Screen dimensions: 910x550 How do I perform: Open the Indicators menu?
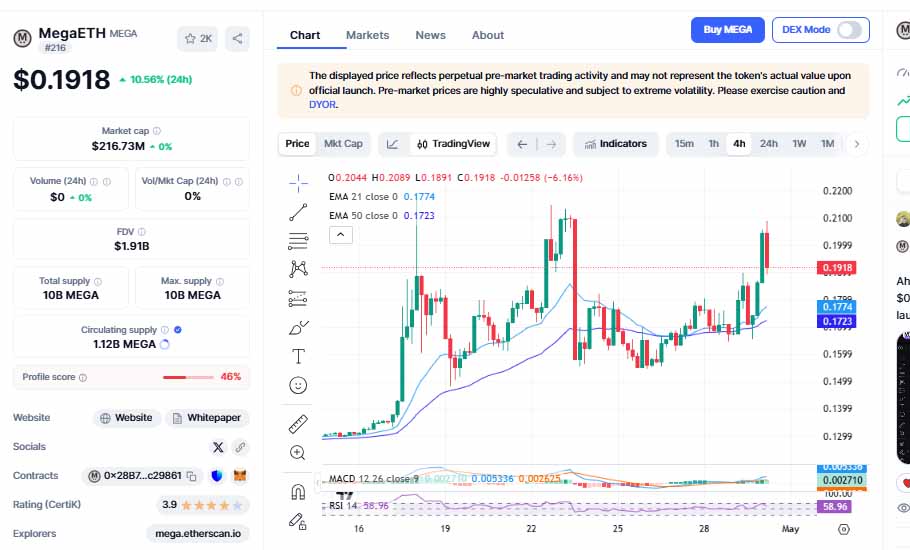[x=616, y=144]
